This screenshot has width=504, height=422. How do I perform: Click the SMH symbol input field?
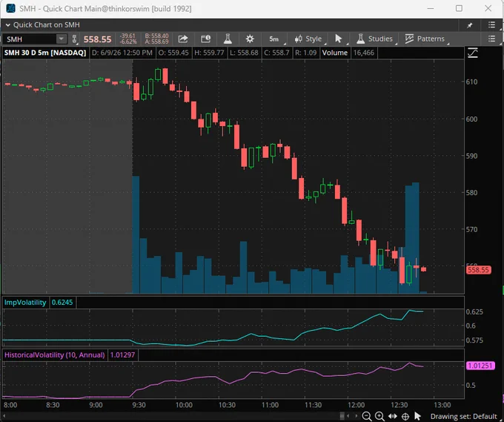click(x=30, y=39)
